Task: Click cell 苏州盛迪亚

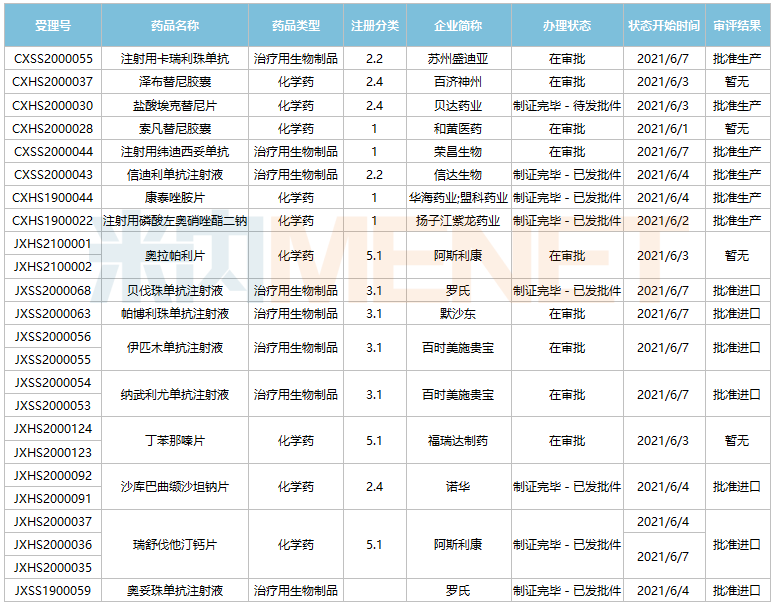Action: click(x=458, y=59)
